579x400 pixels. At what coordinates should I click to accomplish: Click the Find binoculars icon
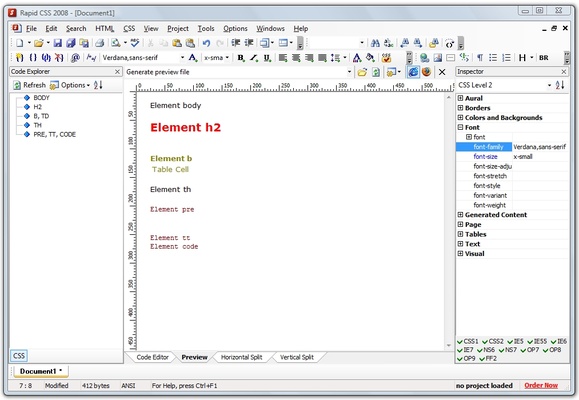click(375, 43)
